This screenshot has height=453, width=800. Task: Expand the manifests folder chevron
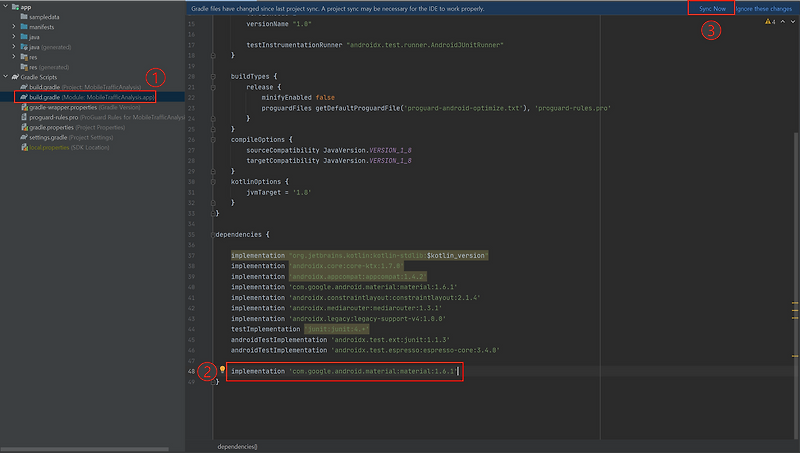[14, 27]
